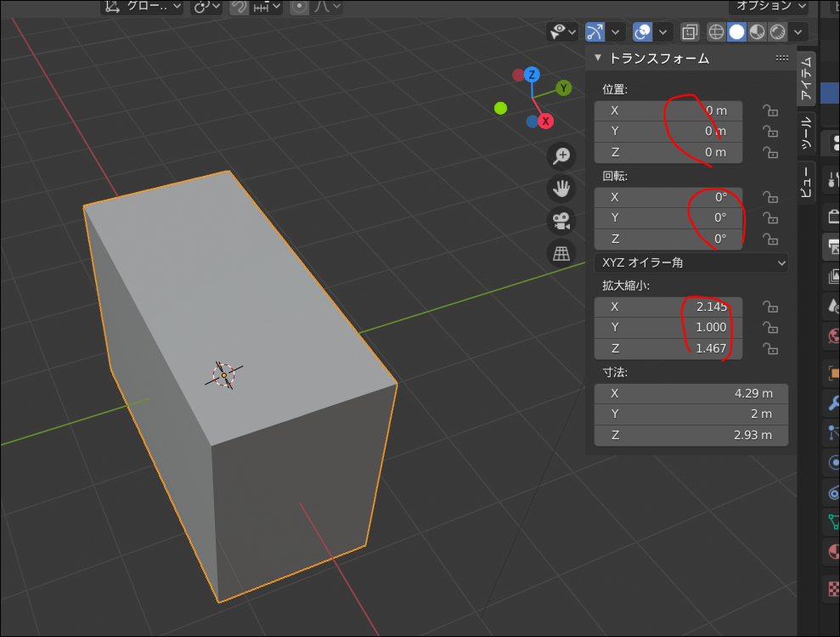Lock the 拡大縮小 Y value
This screenshot has width=840, height=637.
coord(770,328)
